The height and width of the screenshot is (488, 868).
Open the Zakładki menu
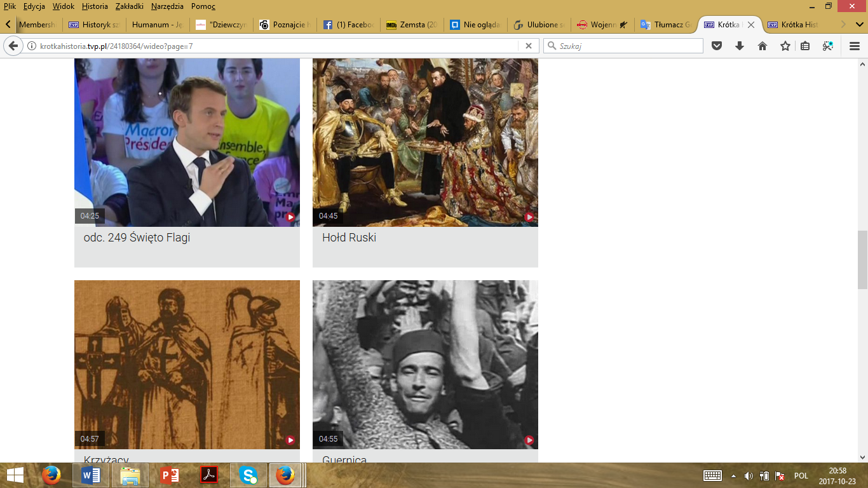[130, 6]
